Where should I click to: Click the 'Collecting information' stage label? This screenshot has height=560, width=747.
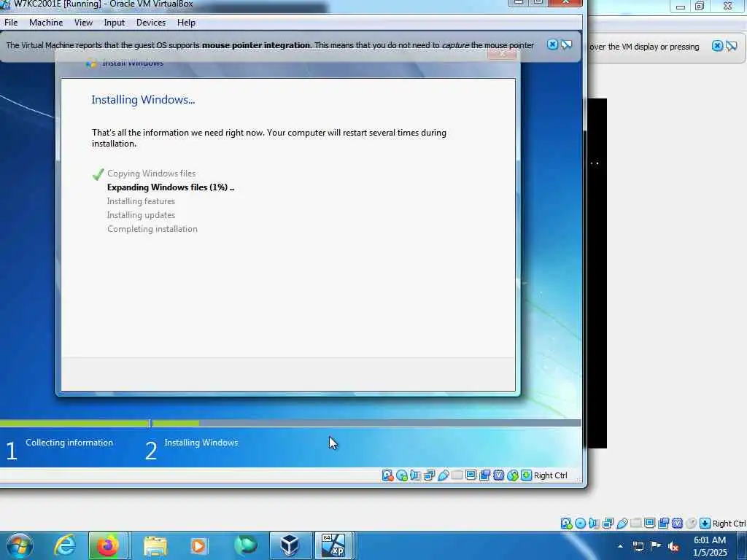point(69,443)
